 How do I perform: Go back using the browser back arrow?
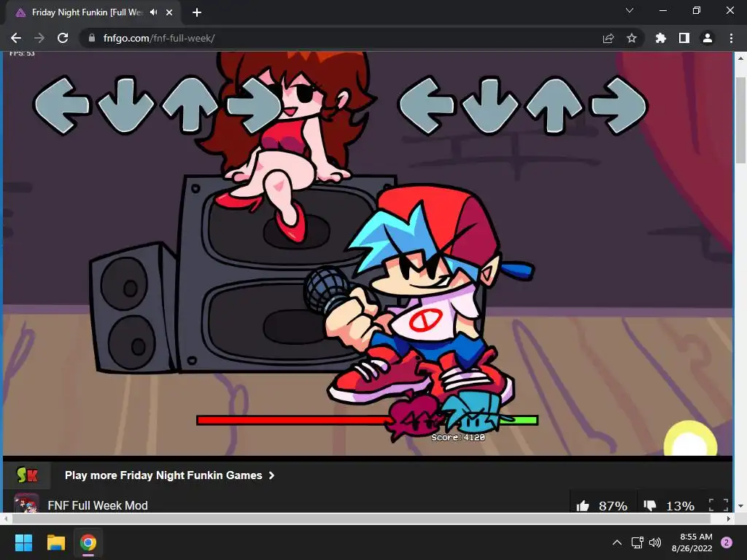click(x=16, y=38)
